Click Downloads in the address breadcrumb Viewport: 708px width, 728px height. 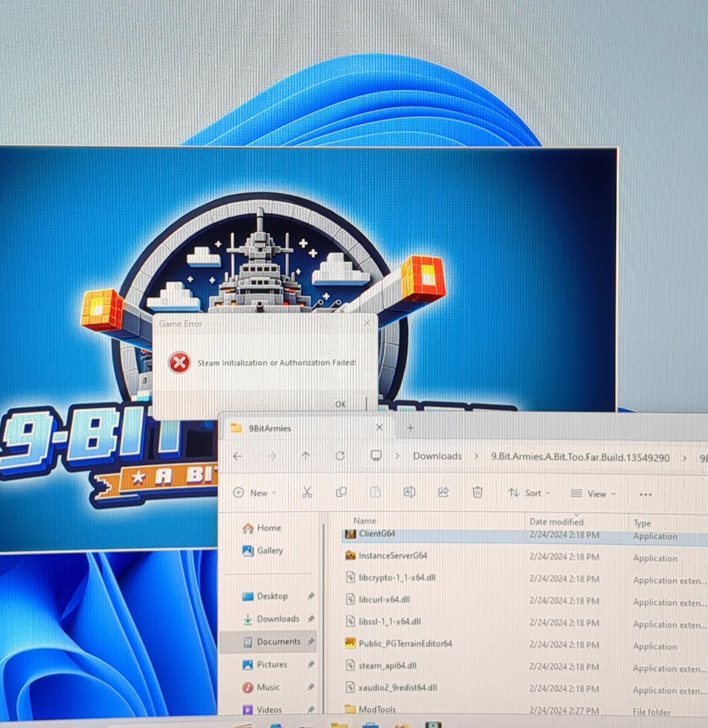coord(437,456)
